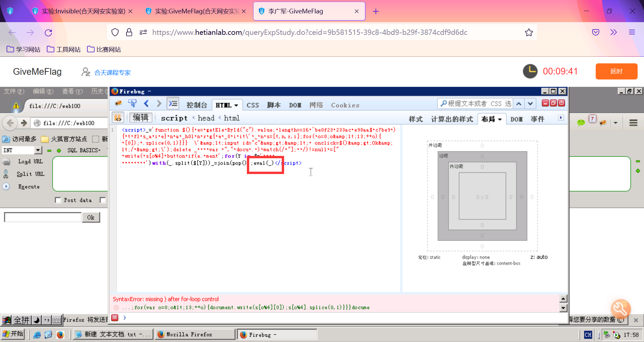Open the inner Firefox hamburger menu

633,123
